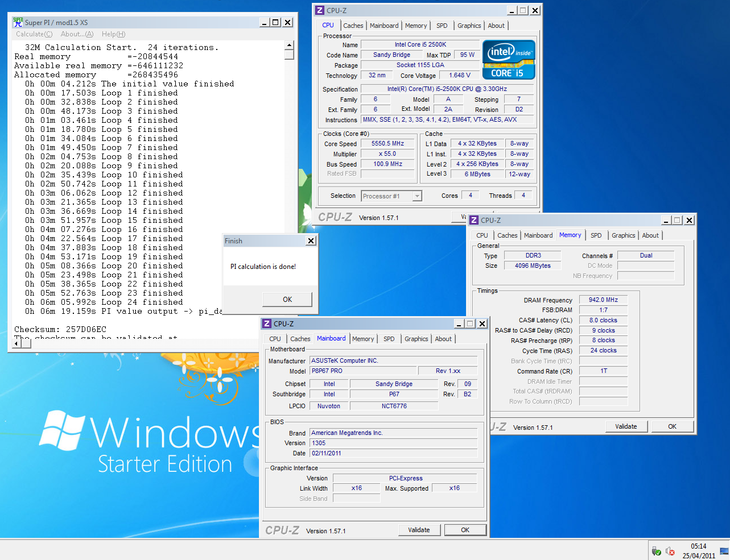Open the About menu in Super PI
This screenshot has height=560, width=730.
tap(77, 34)
